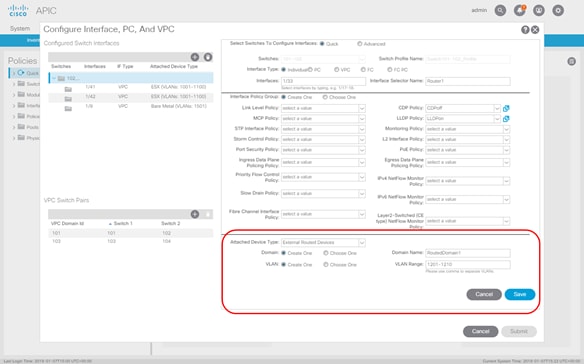
Task: Open the System menu tab
Action: [20, 29]
